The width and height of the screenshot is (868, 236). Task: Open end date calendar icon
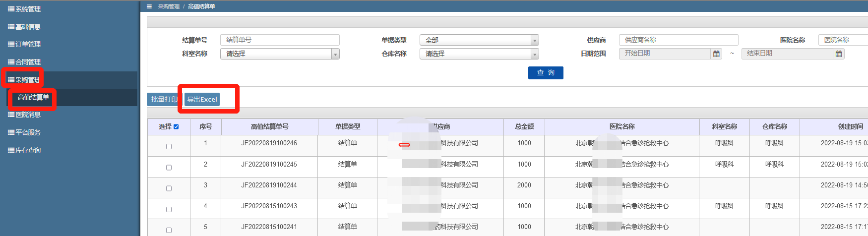(839, 54)
